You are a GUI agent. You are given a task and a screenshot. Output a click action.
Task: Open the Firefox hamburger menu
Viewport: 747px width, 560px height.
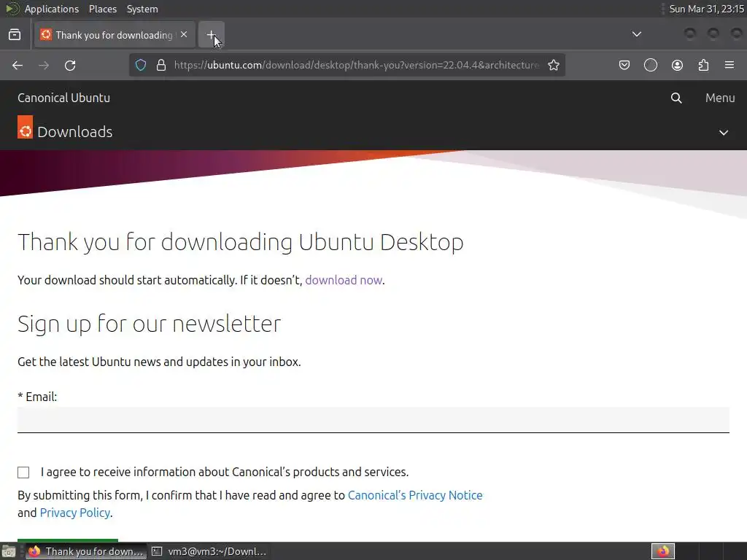pos(729,65)
